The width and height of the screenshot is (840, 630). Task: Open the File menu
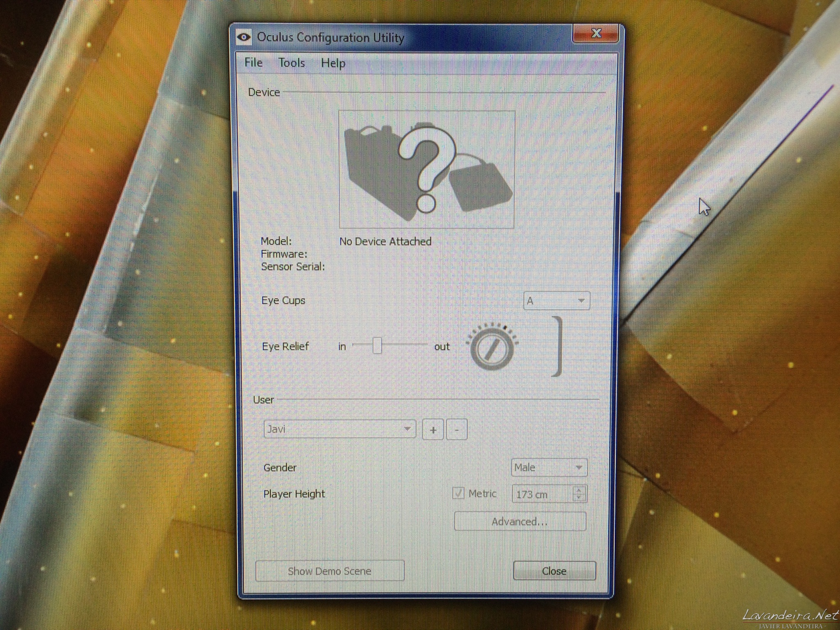[x=253, y=62]
